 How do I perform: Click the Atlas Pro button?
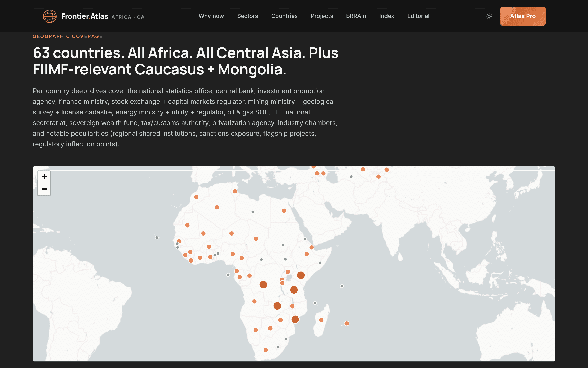[523, 16]
